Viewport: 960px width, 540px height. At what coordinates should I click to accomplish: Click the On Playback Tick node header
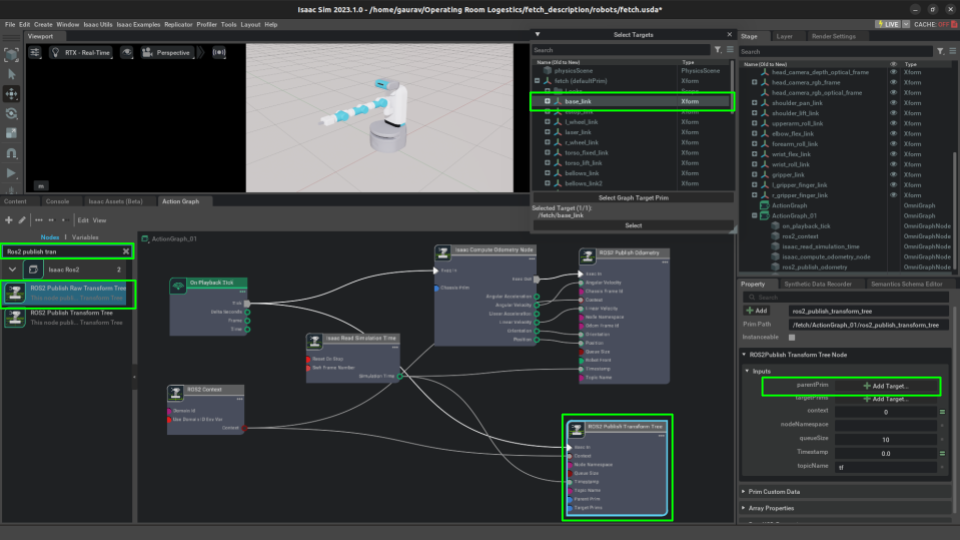click(x=209, y=283)
